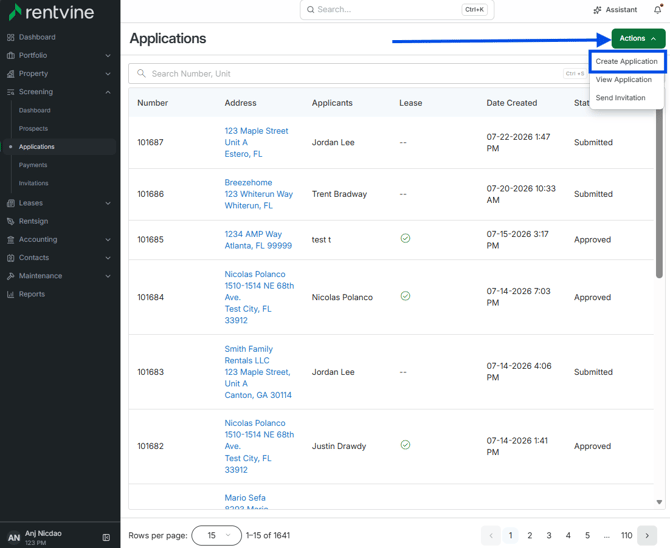The height and width of the screenshot is (548, 670).
Task: Click the Search Number, Unit field
Action: 358,74
